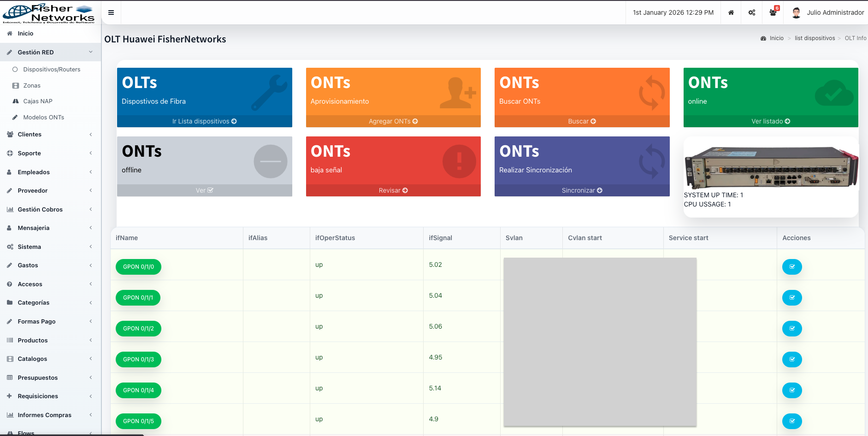
Task: Click the action button for GPON 0/1/0
Action: [x=792, y=267]
